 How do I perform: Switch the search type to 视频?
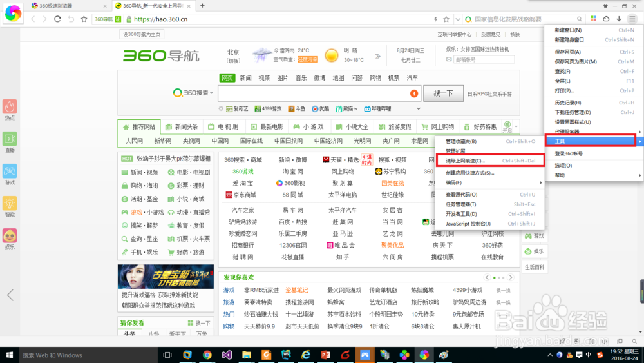[264, 78]
